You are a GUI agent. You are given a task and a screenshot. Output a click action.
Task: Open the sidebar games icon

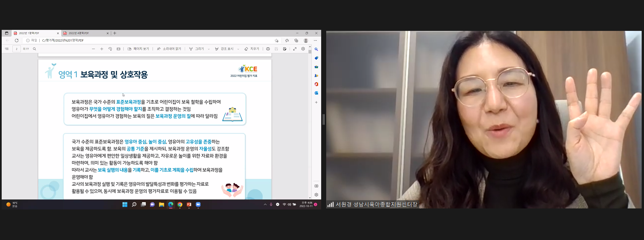tap(316, 76)
